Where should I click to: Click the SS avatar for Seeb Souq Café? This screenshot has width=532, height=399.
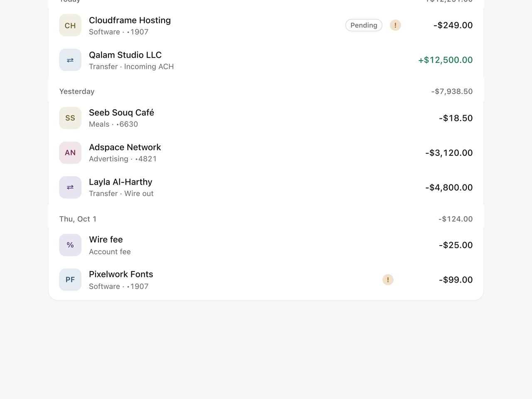click(70, 118)
